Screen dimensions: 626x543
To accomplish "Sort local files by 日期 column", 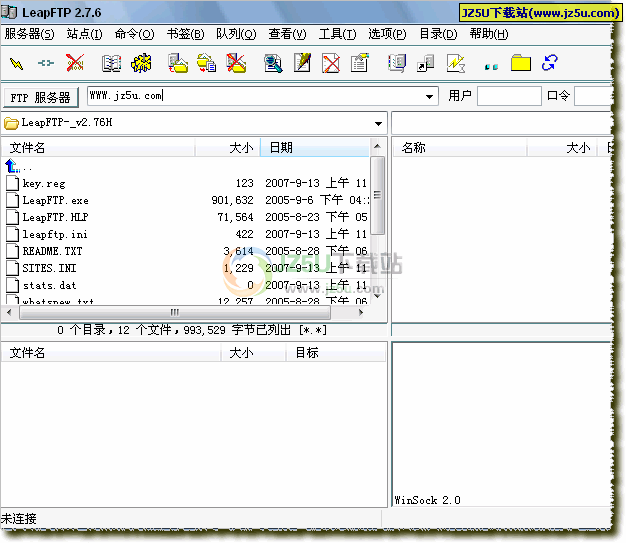I will tap(315, 148).
